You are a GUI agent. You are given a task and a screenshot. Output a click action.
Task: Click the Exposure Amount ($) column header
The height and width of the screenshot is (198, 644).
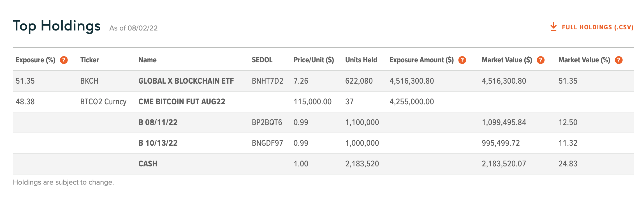(x=421, y=60)
